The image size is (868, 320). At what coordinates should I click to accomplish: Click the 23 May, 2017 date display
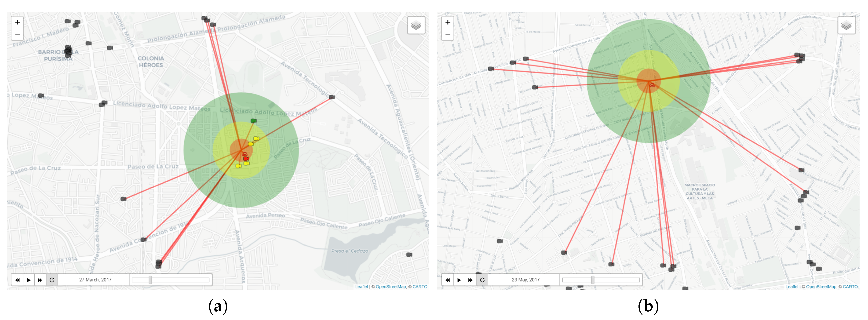pyautogui.click(x=525, y=280)
